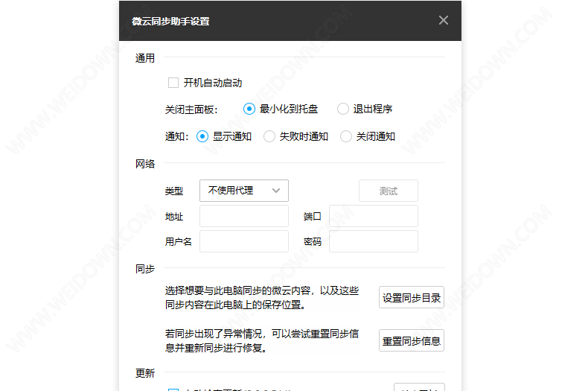The height and width of the screenshot is (391, 588).
Task: Choose 关闭通知 radio option
Action: coord(346,136)
